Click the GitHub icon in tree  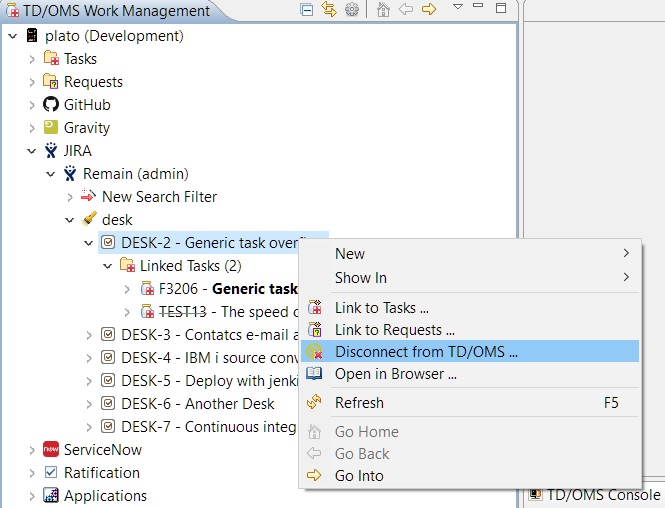tap(51, 105)
